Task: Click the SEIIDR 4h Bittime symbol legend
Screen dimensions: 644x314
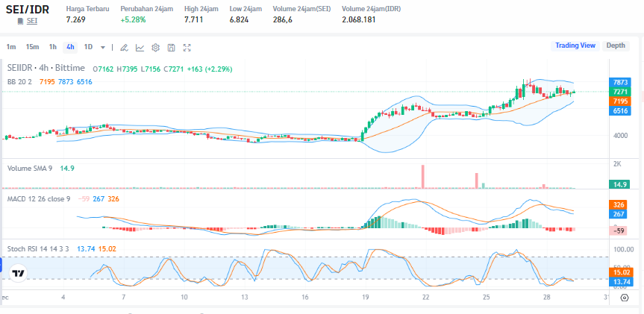Action: (46, 68)
